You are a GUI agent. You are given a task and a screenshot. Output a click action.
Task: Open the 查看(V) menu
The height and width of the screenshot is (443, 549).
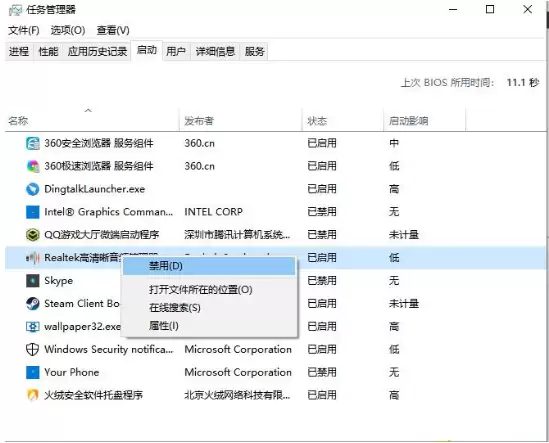[x=113, y=30]
